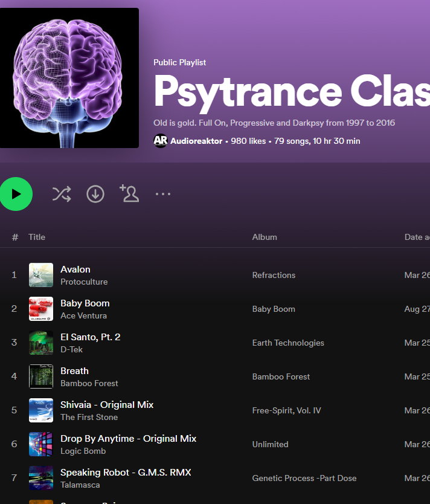Viewport: 430px width, 504px height.
Task: Select Shivaia - Original Mix track
Action: coord(107,405)
